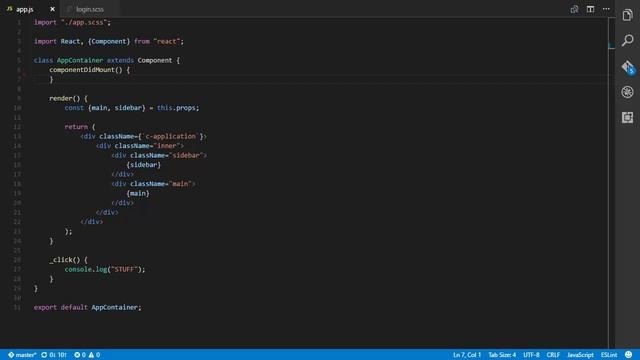Image resolution: width=640 pixels, height=360 pixels.
Task: Change the UTF-8 encoding
Action: click(531, 355)
